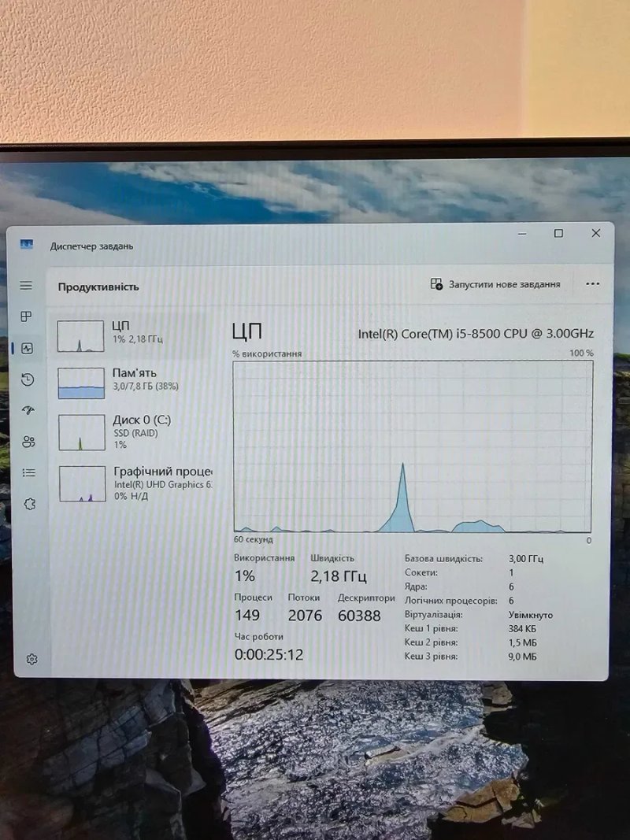
Task: Click the '60 секунд' graph label
Action: (x=254, y=539)
